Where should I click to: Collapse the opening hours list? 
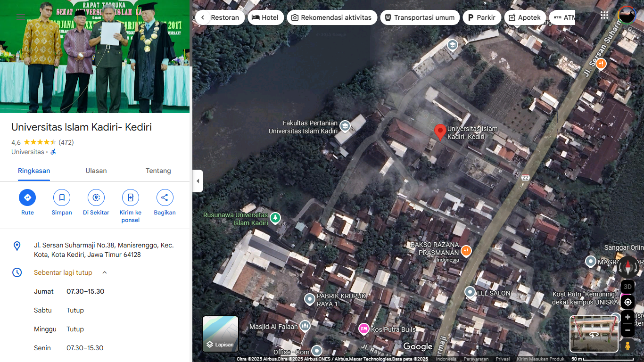tap(105, 272)
